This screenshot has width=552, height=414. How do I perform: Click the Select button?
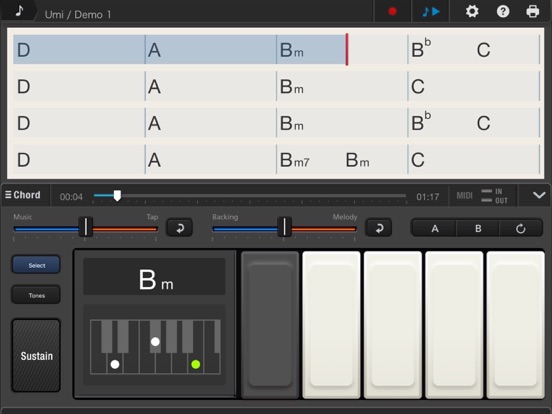pos(36,265)
